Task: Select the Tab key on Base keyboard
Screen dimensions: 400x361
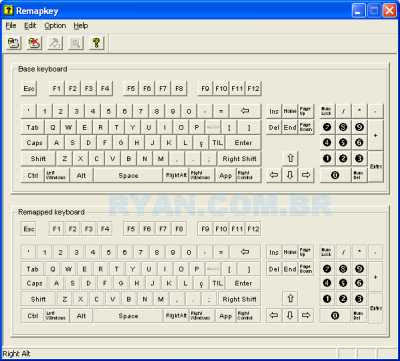Action: pos(32,127)
